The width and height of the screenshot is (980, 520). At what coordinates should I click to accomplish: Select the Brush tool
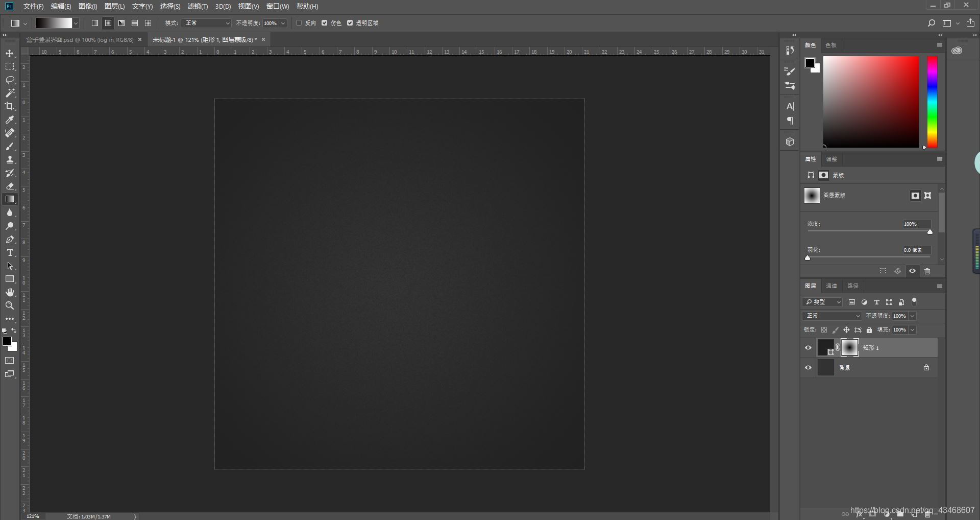[10, 147]
